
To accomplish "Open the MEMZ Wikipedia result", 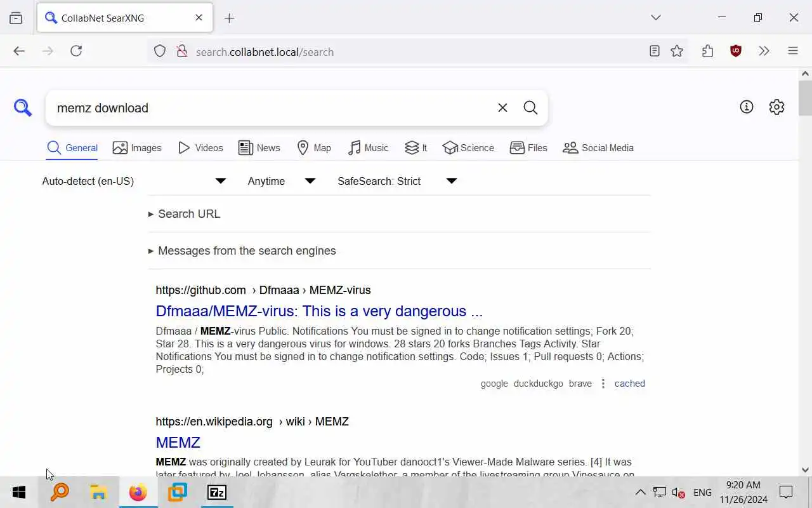I will coord(178,443).
